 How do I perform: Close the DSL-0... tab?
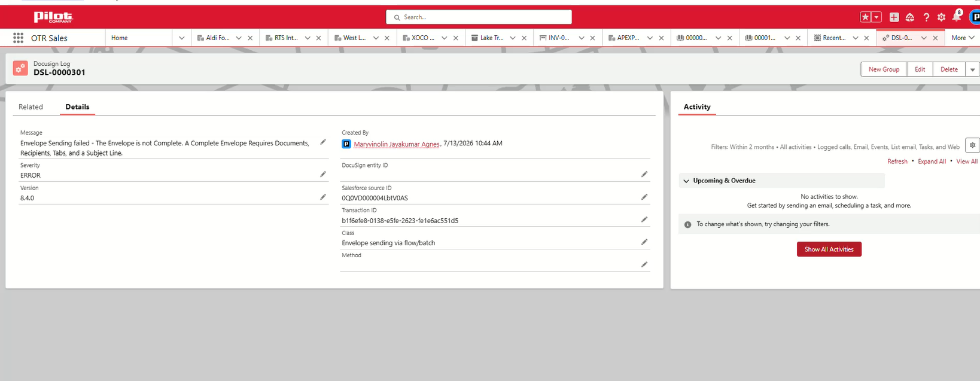pyautogui.click(x=935, y=38)
